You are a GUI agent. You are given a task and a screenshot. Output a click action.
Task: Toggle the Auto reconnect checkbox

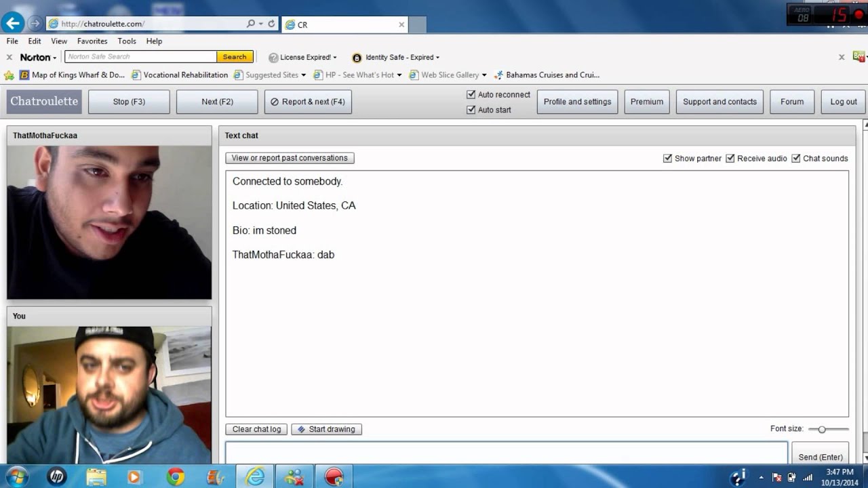point(471,95)
